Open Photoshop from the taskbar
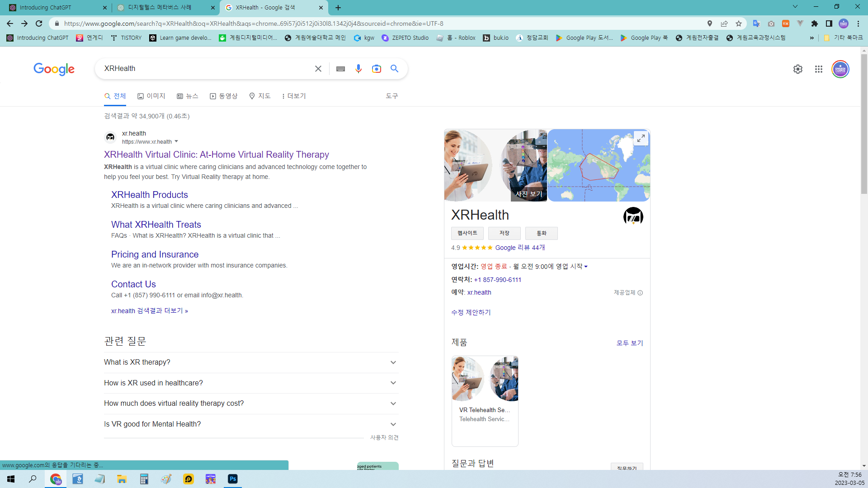Image resolution: width=868 pixels, height=488 pixels. click(232, 479)
